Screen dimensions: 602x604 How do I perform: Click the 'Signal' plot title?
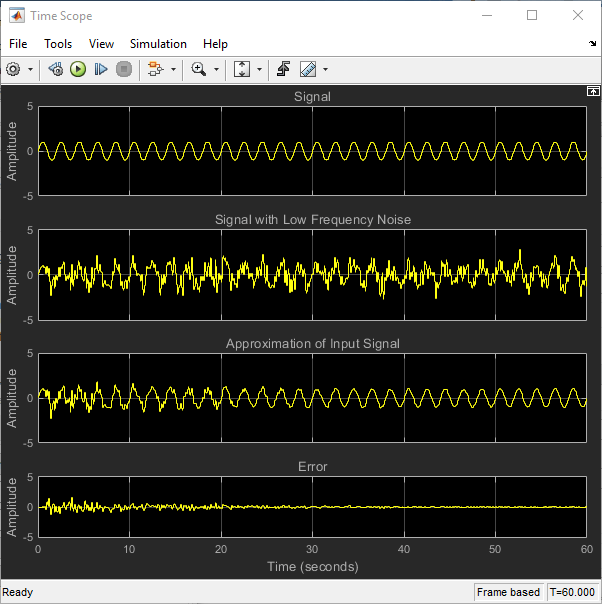tap(312, 97)
